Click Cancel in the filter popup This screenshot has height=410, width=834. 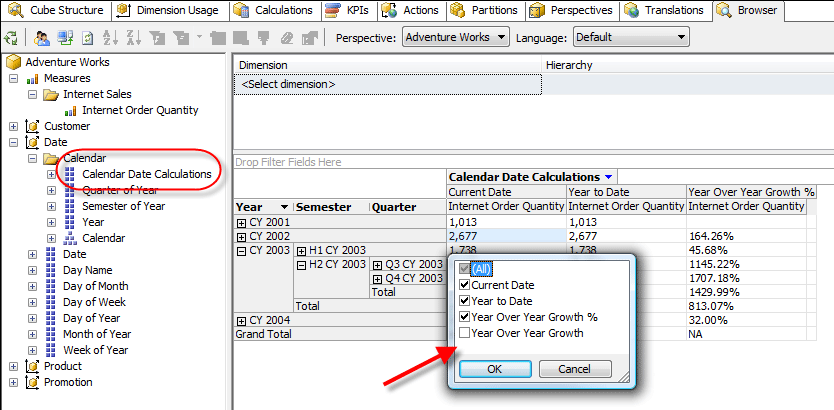tap(575, 369)
